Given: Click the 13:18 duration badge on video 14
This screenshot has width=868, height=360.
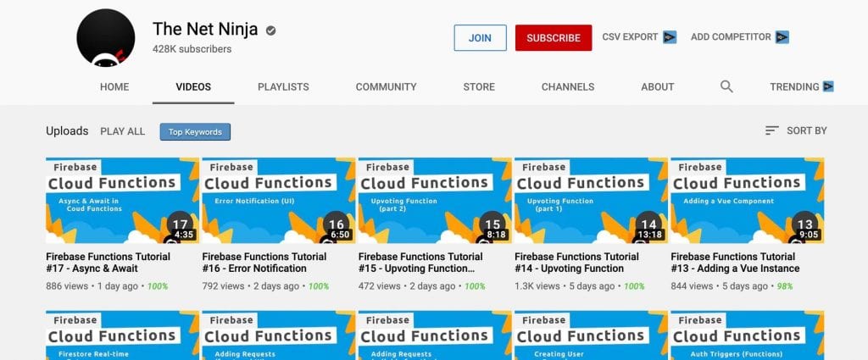Looking at the screenshot, I should pos(650,235).
